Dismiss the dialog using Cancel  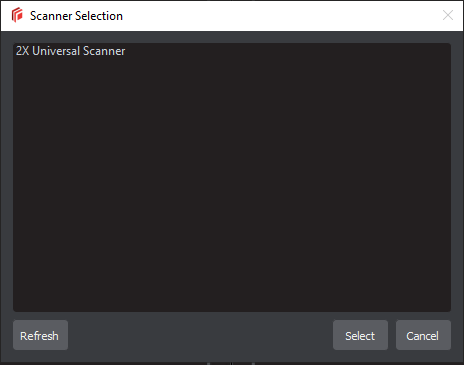[x=423, y=335]
